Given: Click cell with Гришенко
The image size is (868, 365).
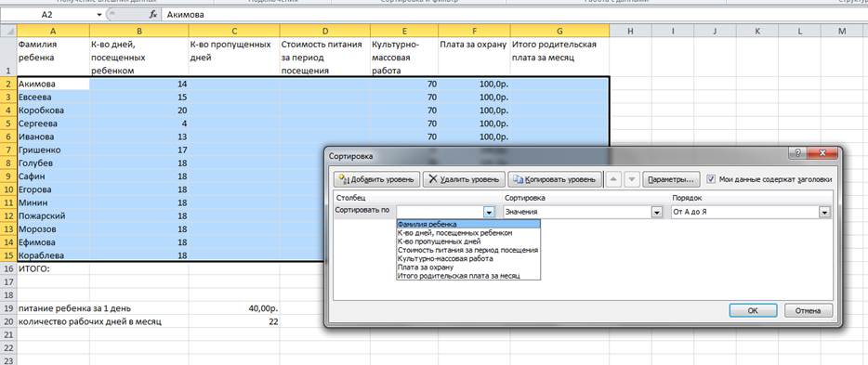Looking at the screenshot, I should pyautogui.click(x=53, y=150).
